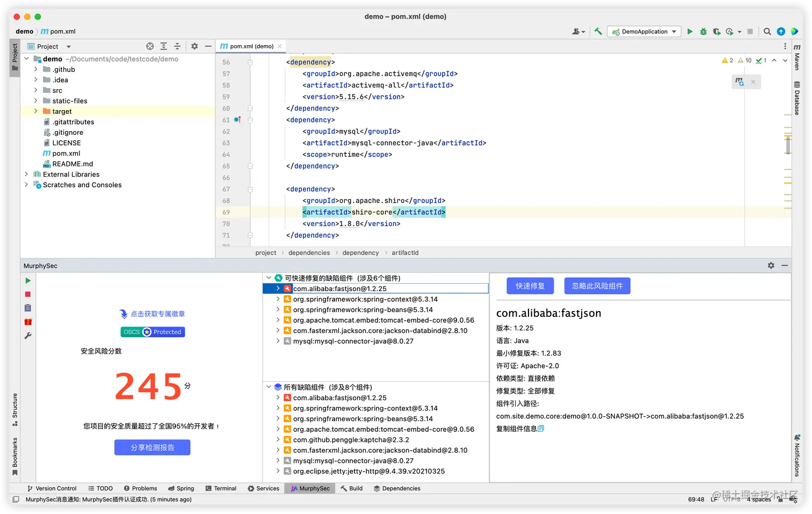Collapse the demo project root
This screenshot has height=514, width=812.
pyautogui.click(x=26, y=59)
